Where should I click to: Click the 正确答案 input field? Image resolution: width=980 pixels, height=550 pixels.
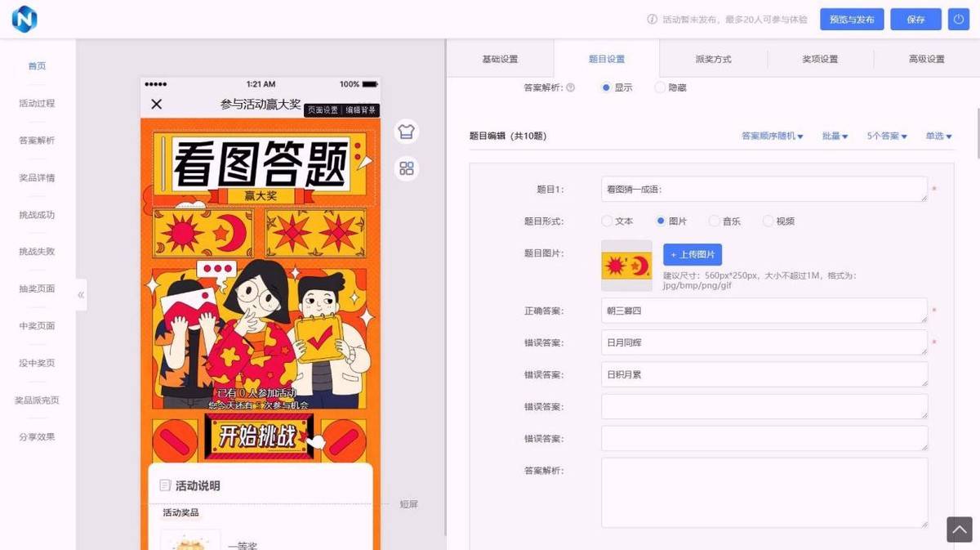(764, 311)
